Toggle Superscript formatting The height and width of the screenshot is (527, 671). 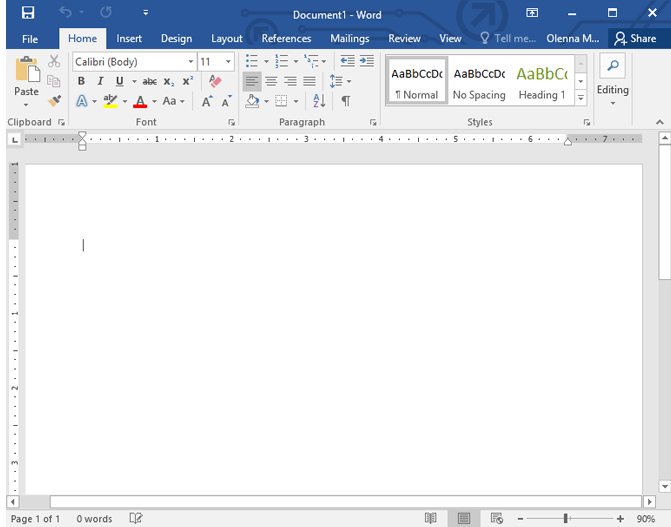click(187, 81)
